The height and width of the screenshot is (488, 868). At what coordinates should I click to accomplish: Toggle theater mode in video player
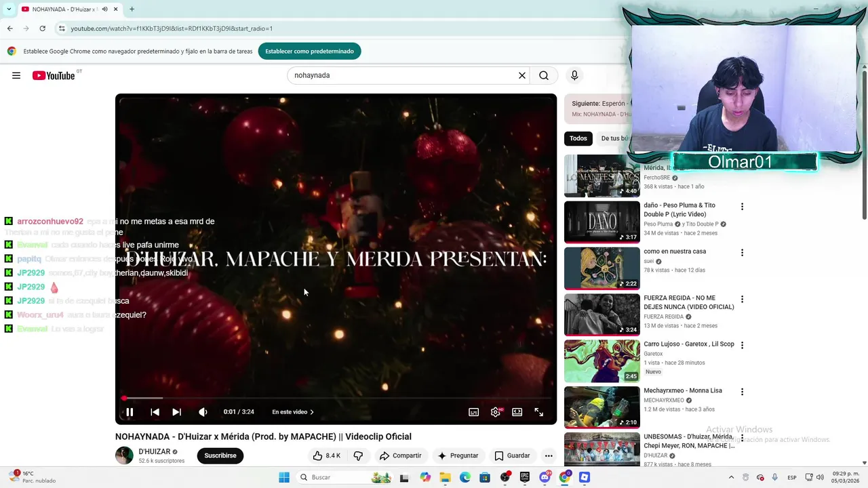[517, 412]
